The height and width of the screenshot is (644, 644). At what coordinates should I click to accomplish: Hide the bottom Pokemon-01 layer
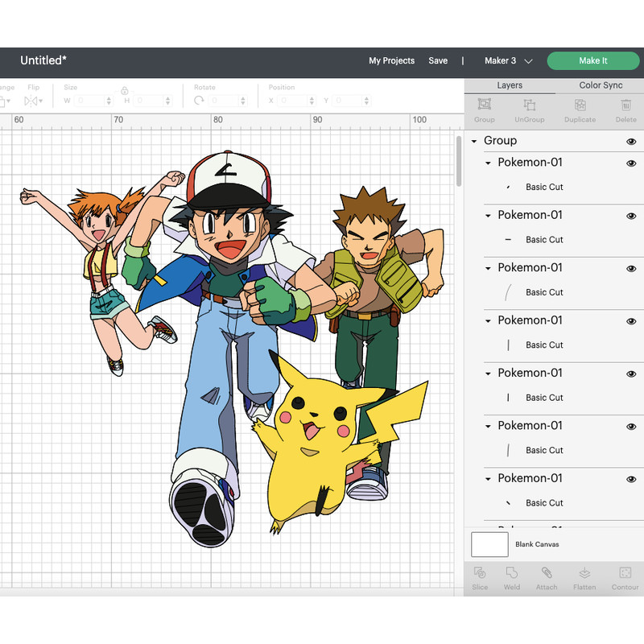[x=633, y=478]
